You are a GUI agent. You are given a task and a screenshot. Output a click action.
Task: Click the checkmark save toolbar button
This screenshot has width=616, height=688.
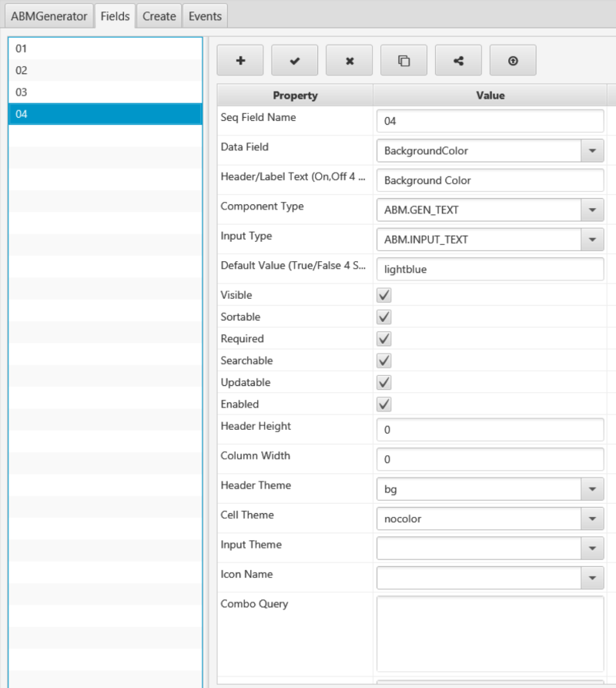(x=295, y=61)
